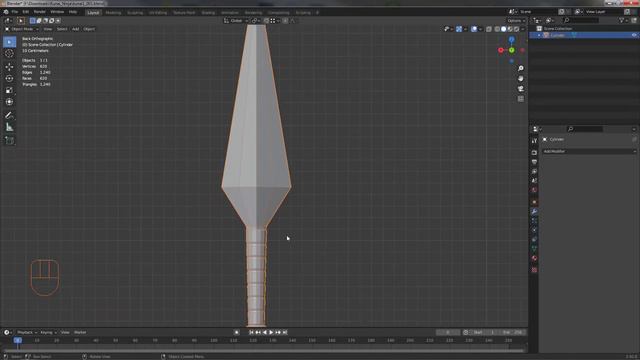640x360 pixels.
Task: Click the outliner search field
Action: coord(580,20)
